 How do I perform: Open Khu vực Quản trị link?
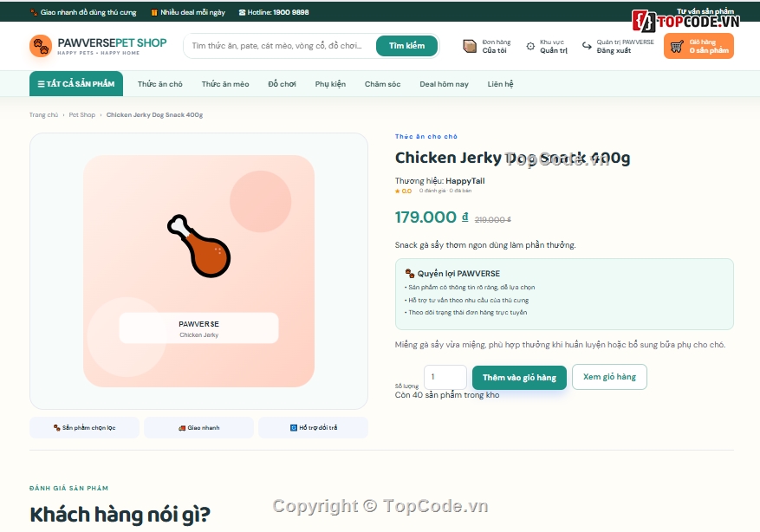pyautogui.click(x=547, y=46)
